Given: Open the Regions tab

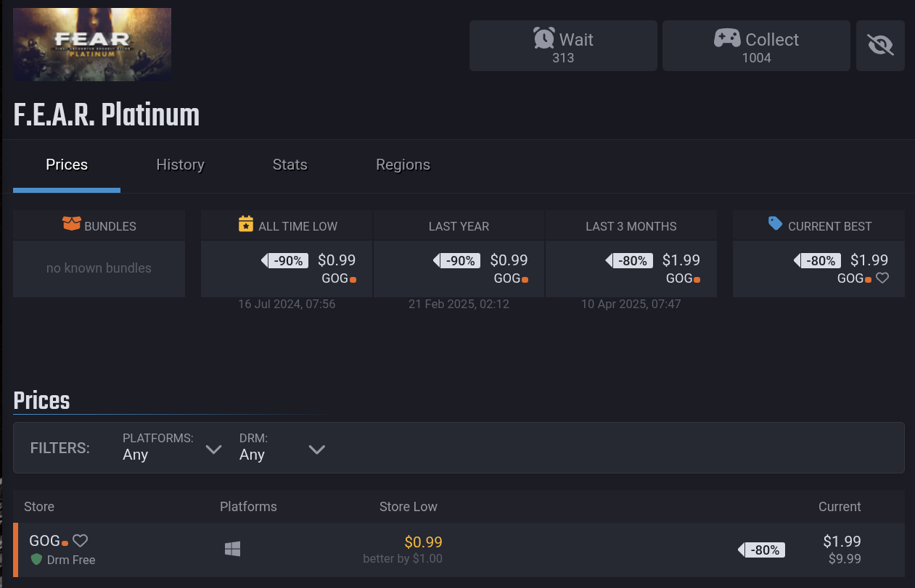Looking at the screenshot, I should 403,165.
